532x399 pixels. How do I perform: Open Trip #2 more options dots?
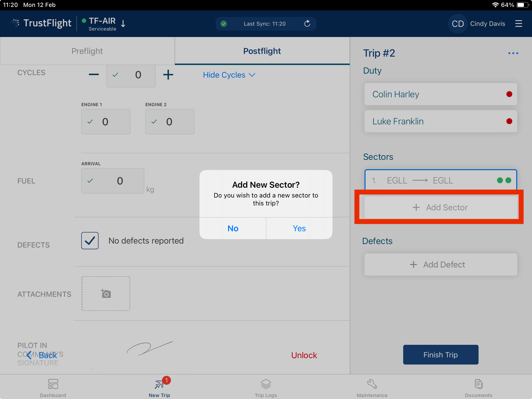point(513,53)
